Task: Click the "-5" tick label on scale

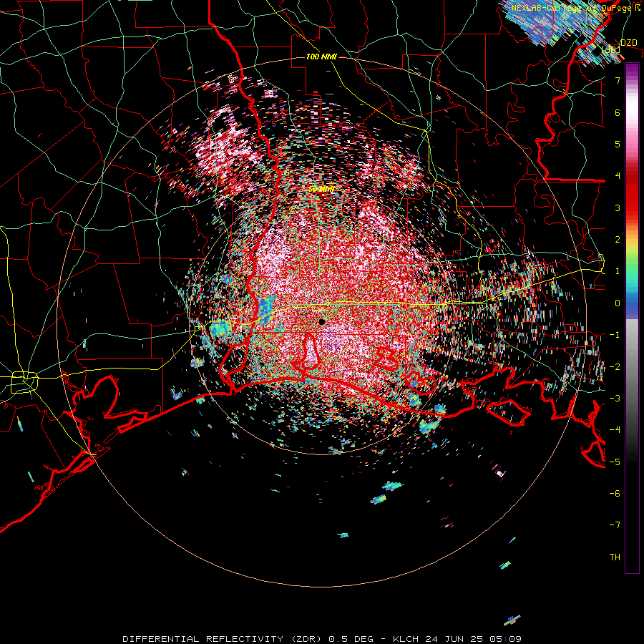Action: point(615,462)
